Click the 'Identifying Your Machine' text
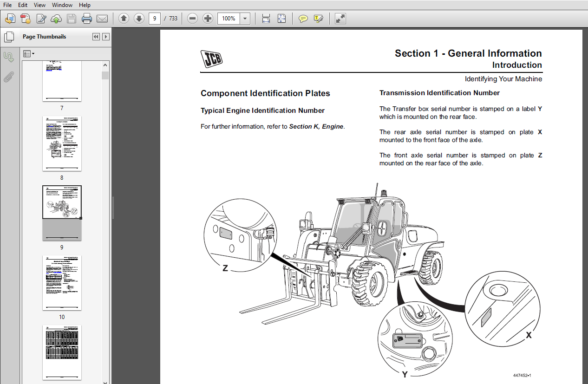588x384 pixels. [x=503, y=79]
